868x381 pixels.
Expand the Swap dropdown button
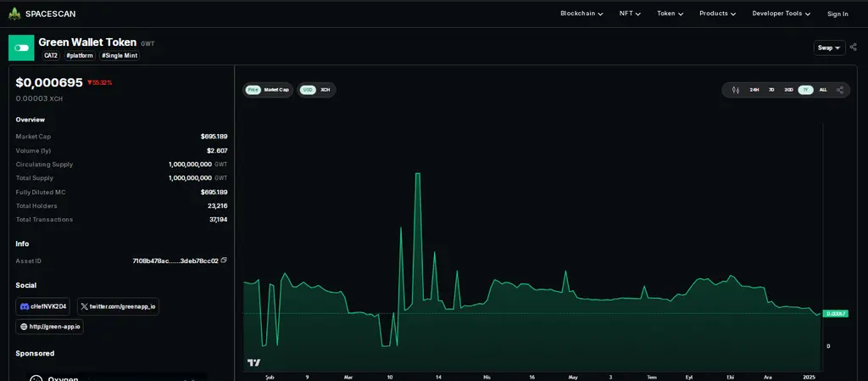[x=829, y=48]
